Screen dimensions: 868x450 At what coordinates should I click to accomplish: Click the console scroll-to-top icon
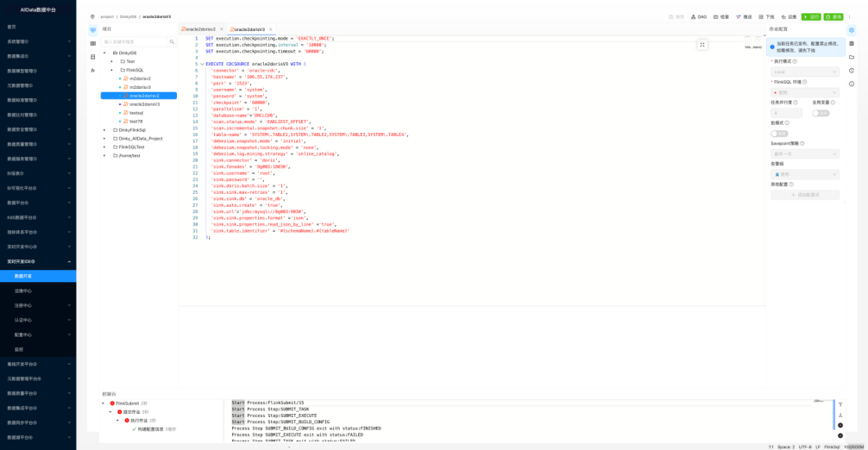tap(840, 404)
